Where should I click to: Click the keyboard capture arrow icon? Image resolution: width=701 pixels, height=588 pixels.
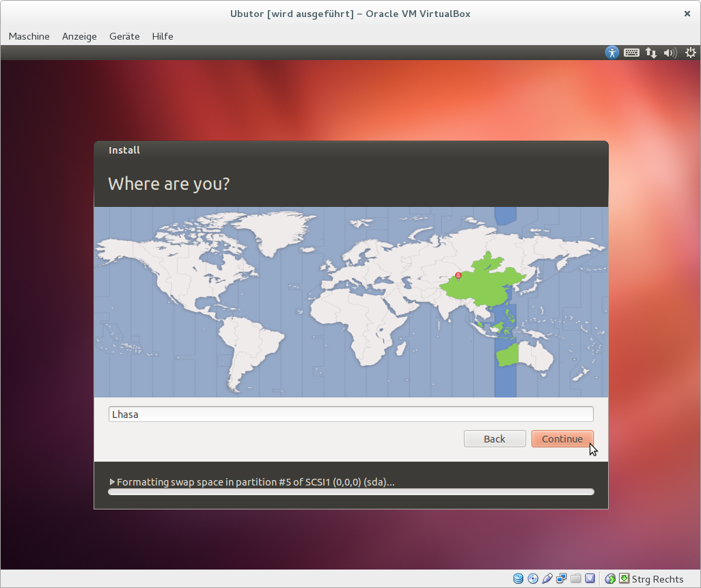click(624, 579)
